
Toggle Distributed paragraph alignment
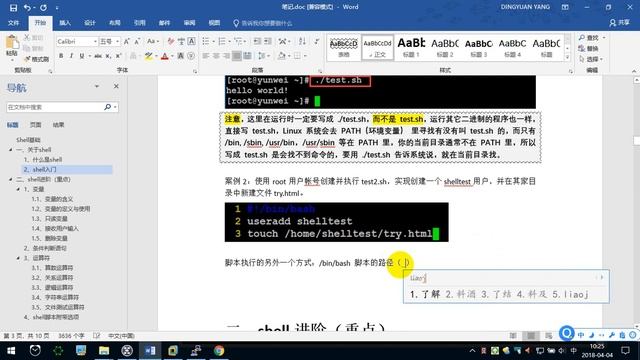pyautogui.click(x=247, y=56)
